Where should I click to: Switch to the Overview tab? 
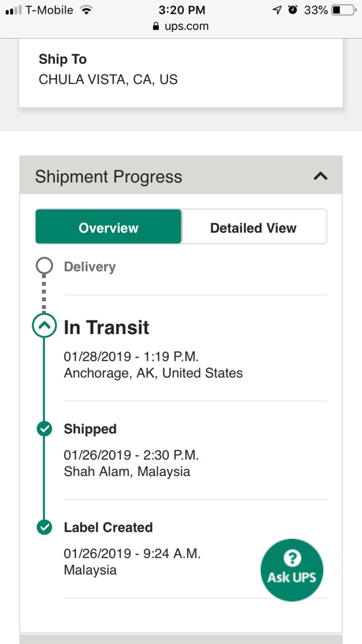(x=108, y=227)
